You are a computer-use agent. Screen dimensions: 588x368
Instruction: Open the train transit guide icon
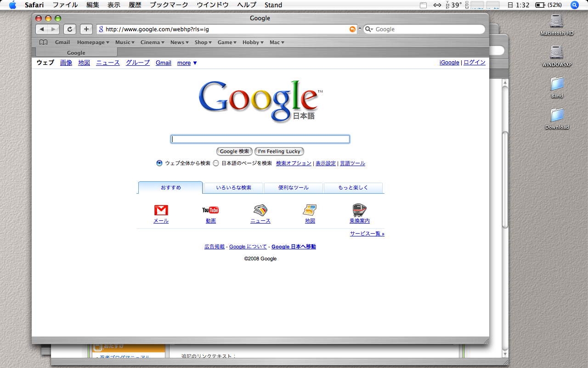point(359,210)
